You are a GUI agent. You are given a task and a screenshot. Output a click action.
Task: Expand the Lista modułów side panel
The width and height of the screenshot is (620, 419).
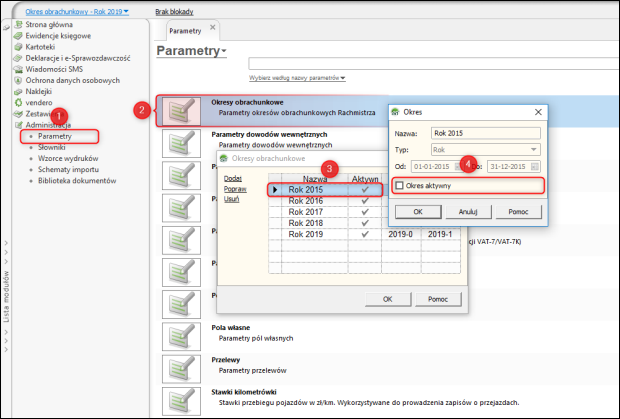tap(6, 296)
